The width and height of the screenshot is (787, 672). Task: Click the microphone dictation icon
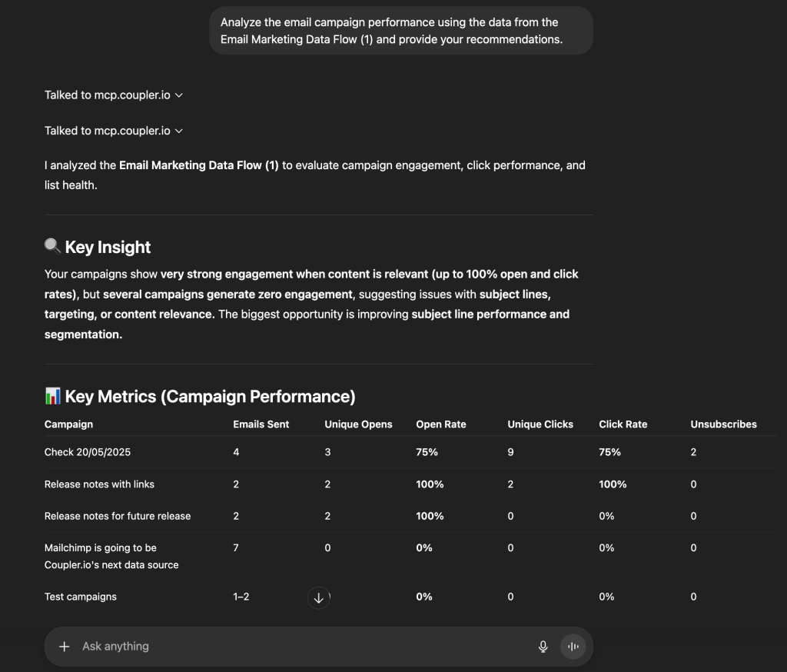coord(543,647)
